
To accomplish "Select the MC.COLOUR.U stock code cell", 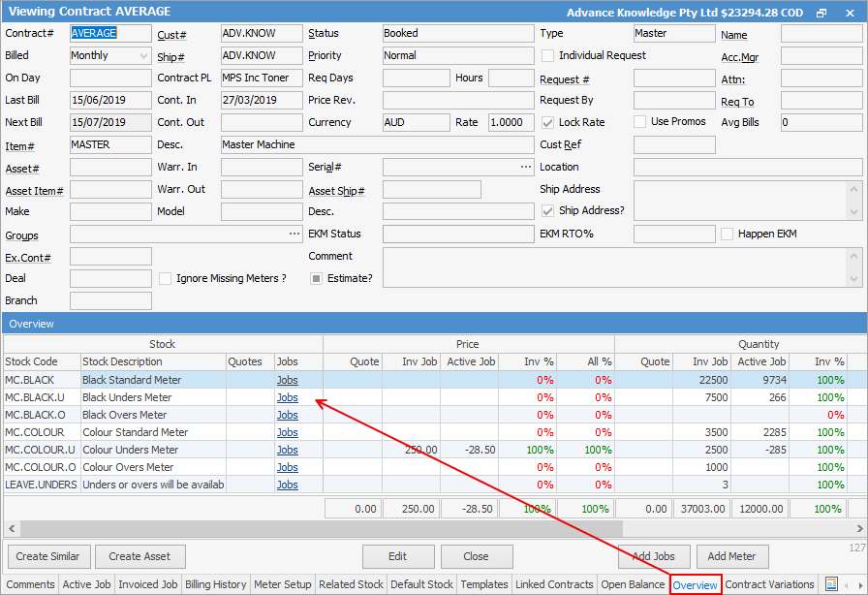I will [x=42, y=450].
